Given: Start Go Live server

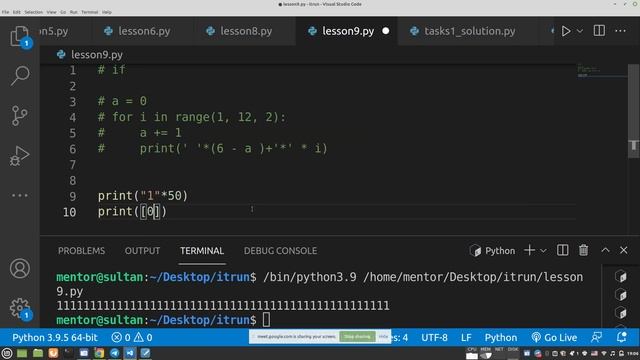Looking at the screenshot, I should click(554, 338).
